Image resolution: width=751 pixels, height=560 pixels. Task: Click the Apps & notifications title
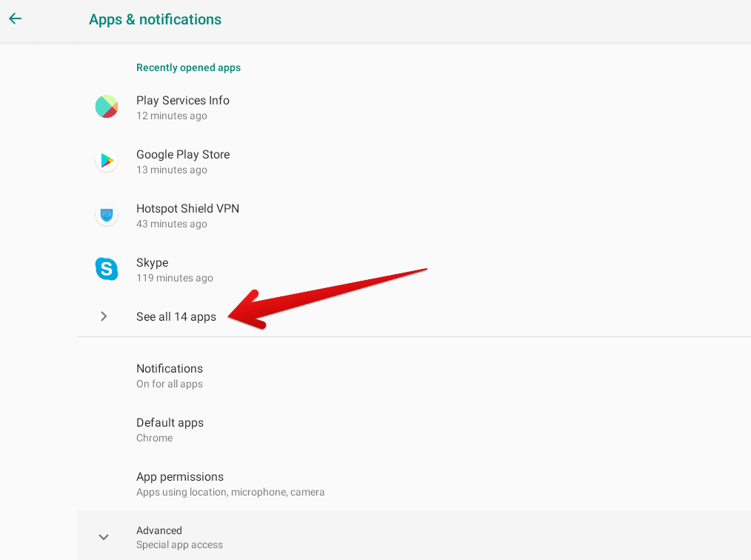tap(156, 20)
